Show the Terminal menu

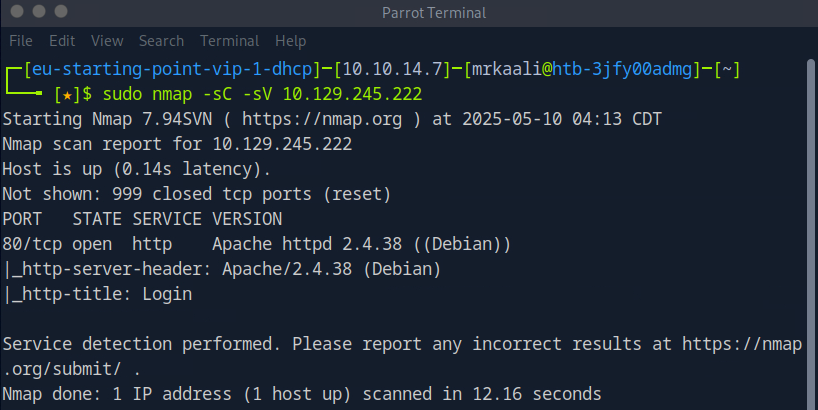(x=229, y=41)
